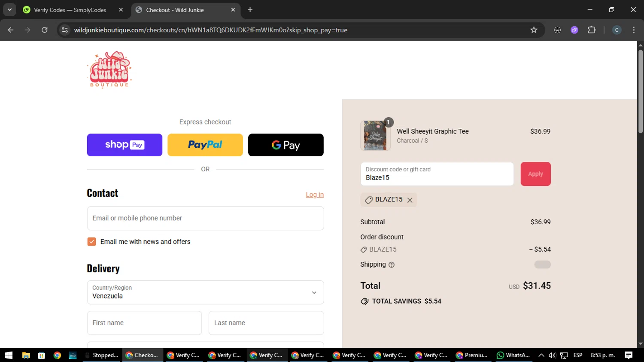The height and width of the screenshot is (362, 644).
Task: Focus the Discount code or gift card field
Action: coord(437,174)
